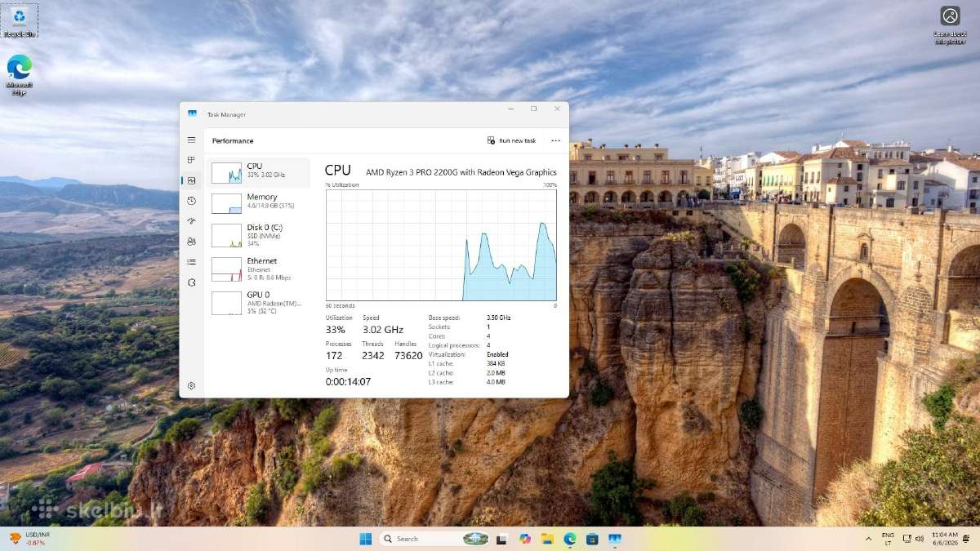
Task: Select the CPU resource item
Action: pos(259,172)
